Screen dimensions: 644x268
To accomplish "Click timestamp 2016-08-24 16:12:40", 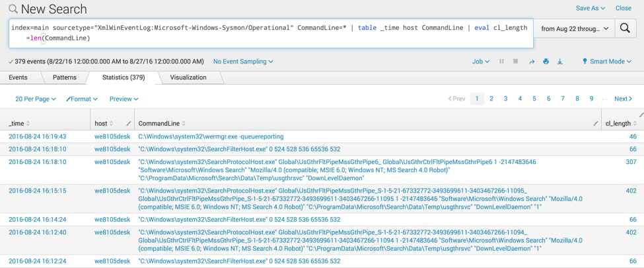I will [x=38, y=232].
